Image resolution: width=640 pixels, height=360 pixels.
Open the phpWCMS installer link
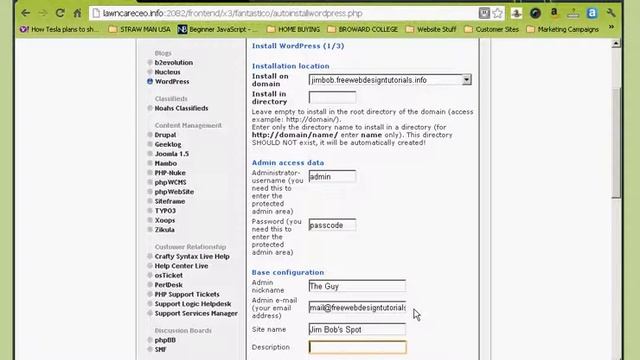tap(170, 182)
